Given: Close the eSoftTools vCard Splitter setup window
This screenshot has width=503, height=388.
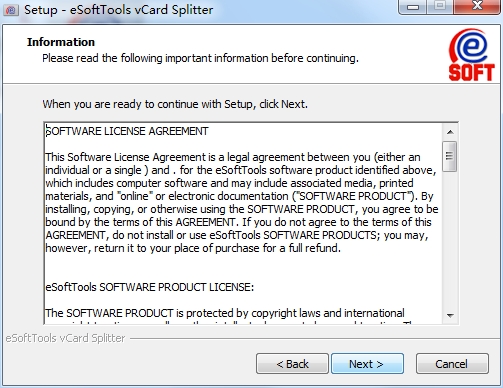Looking at the screenshot, I should (x=477, y=6).
